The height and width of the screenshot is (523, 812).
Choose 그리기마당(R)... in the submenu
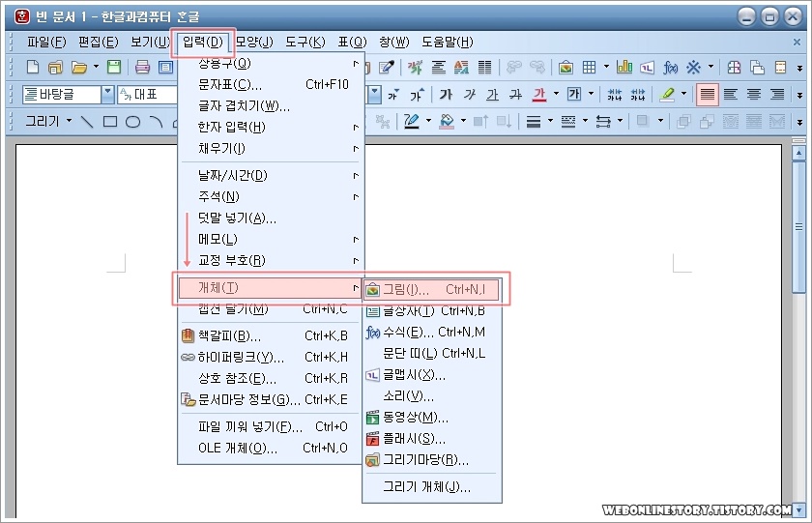(x=432, y=460)
